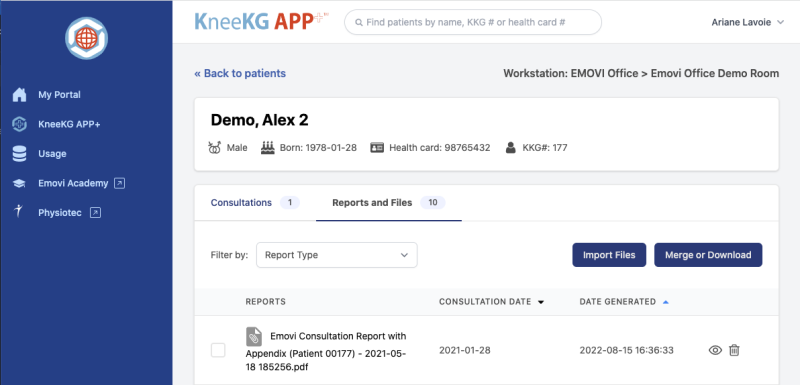The width and height of the screenshot is (800, 385).
Task: Click the Emovi globe logo in sidebar
Action: coord(86,38)
